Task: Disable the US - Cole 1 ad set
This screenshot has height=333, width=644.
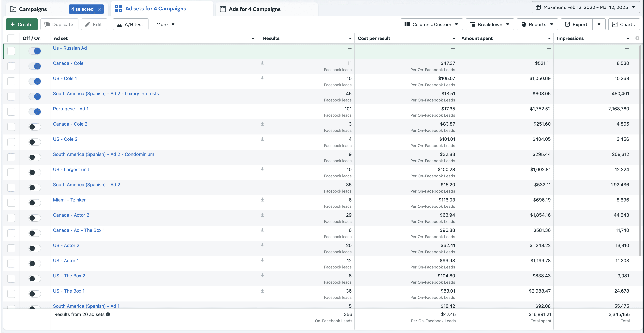Action: tap(35, 81)
